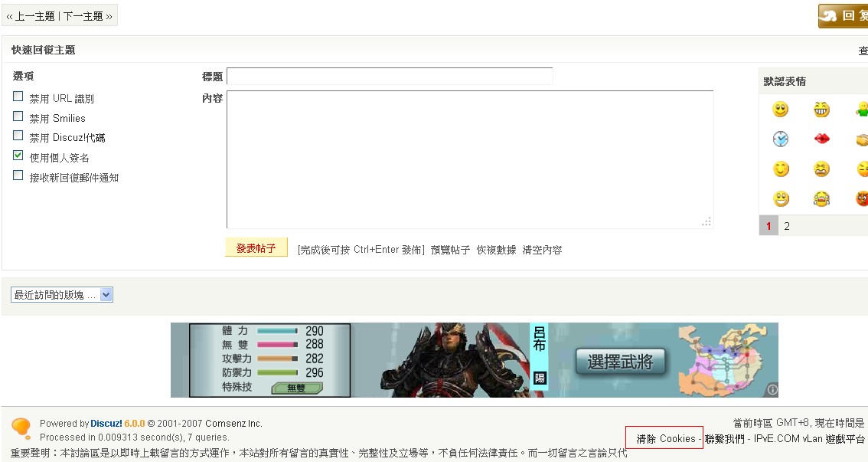This screenshot has height=462, width=868.
Task: Insert the frustrated squinting smiley
Action: [821, 169]
